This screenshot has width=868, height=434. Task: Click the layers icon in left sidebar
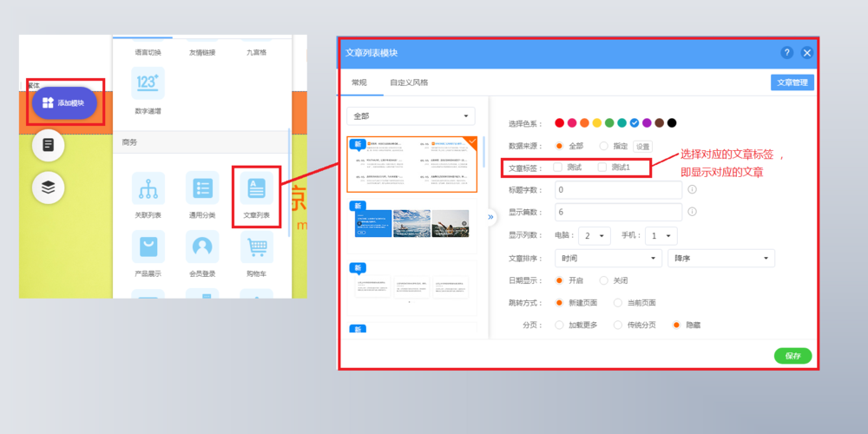tap(49, 187)
